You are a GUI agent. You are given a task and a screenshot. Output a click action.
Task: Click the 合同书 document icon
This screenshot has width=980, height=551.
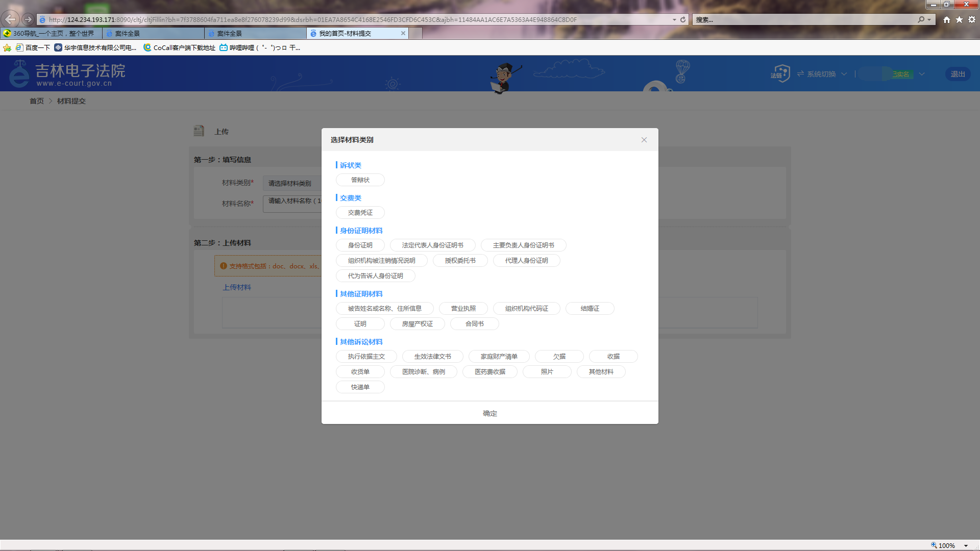[x=475, y=323]
